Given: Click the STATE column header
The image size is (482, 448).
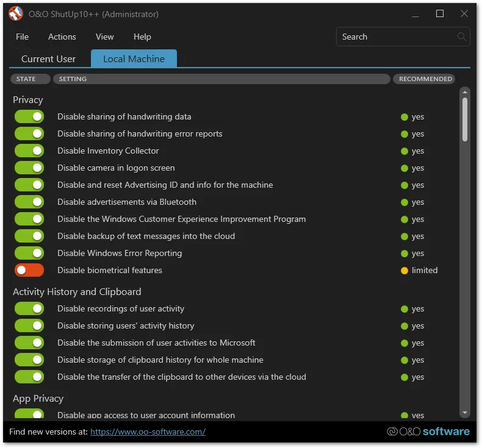Looking at the screenshot, I should 30,79.
